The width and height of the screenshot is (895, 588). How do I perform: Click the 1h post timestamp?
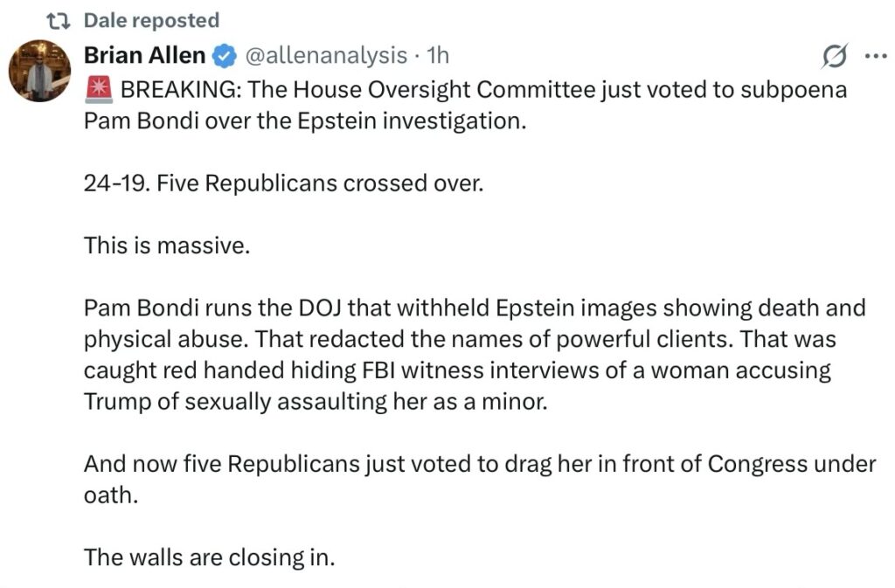436,56
